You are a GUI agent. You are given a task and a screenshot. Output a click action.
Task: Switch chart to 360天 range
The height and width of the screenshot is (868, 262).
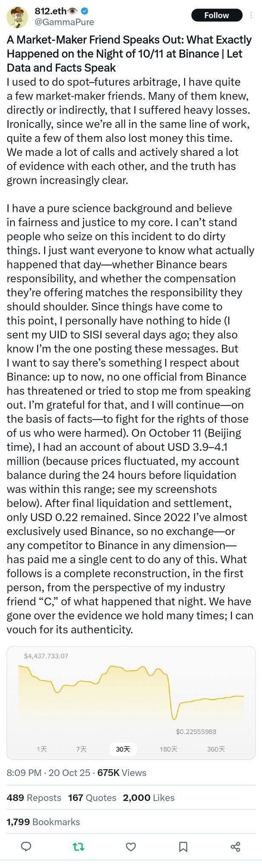click(216, 749)
